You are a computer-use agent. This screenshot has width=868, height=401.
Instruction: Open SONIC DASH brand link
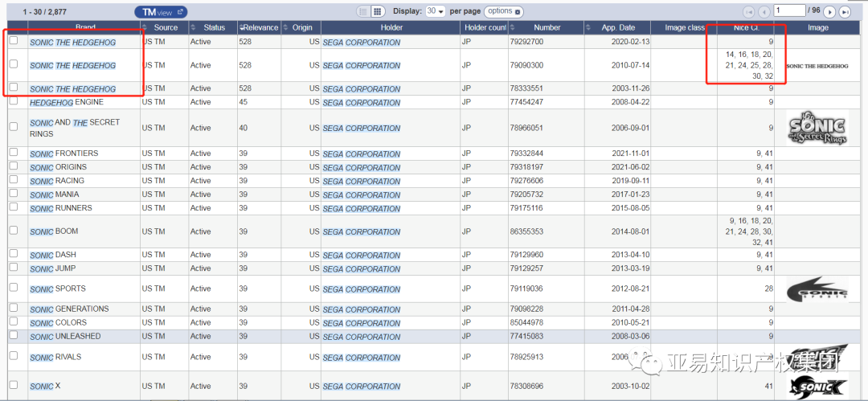[x=52, y=255]
